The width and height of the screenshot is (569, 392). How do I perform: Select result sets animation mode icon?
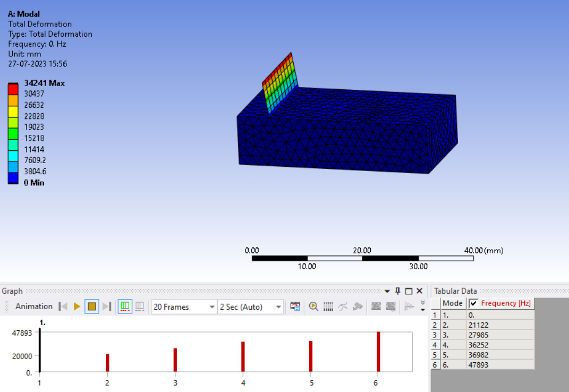[140, 306]
